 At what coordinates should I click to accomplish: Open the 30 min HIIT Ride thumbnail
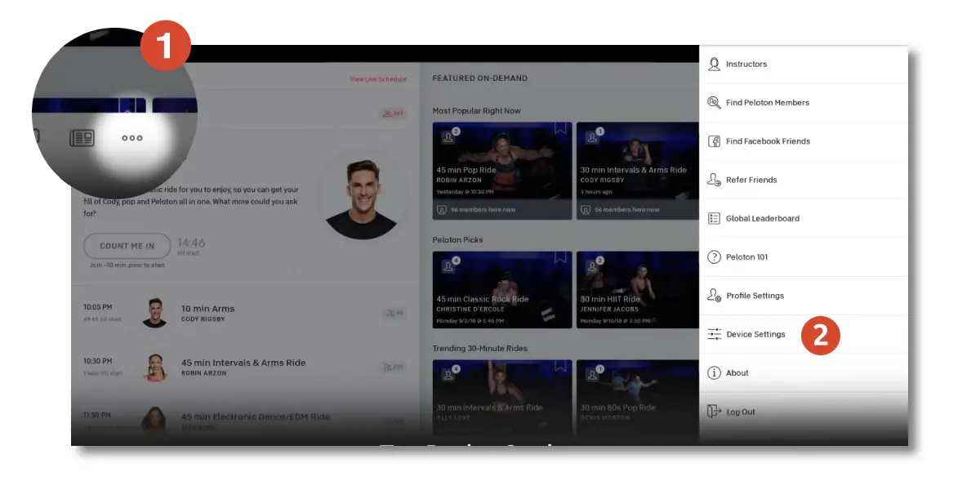point(637,290)
